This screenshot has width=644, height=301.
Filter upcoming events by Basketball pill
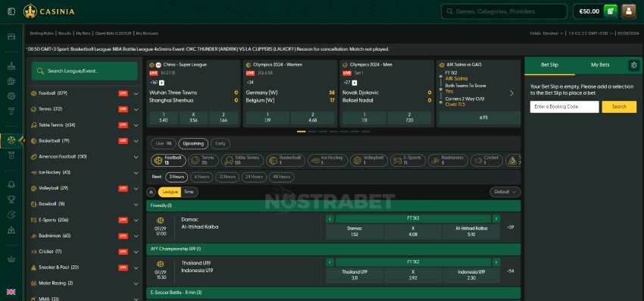pos(286,161)
